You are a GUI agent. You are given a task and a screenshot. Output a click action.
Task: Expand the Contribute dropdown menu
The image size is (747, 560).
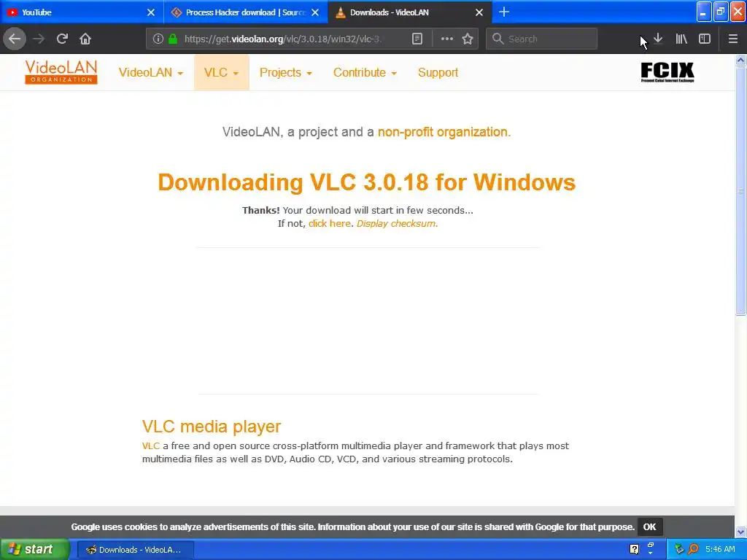365,72
